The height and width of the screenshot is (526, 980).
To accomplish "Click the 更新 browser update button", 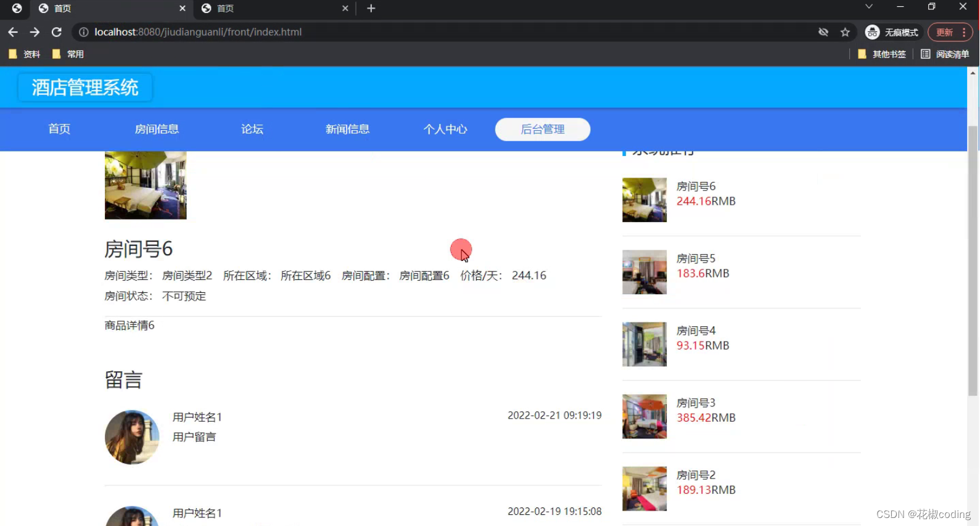I will pyautogui.click(x=944, y=32).
